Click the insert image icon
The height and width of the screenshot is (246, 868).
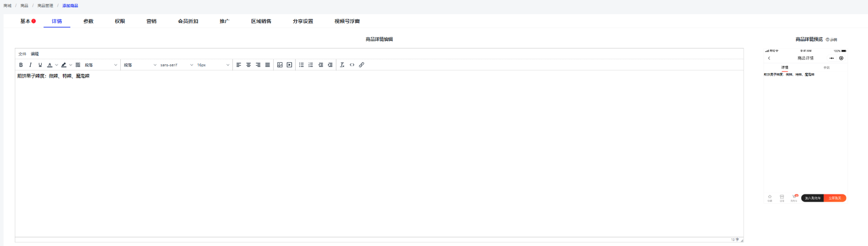point(280,65)
